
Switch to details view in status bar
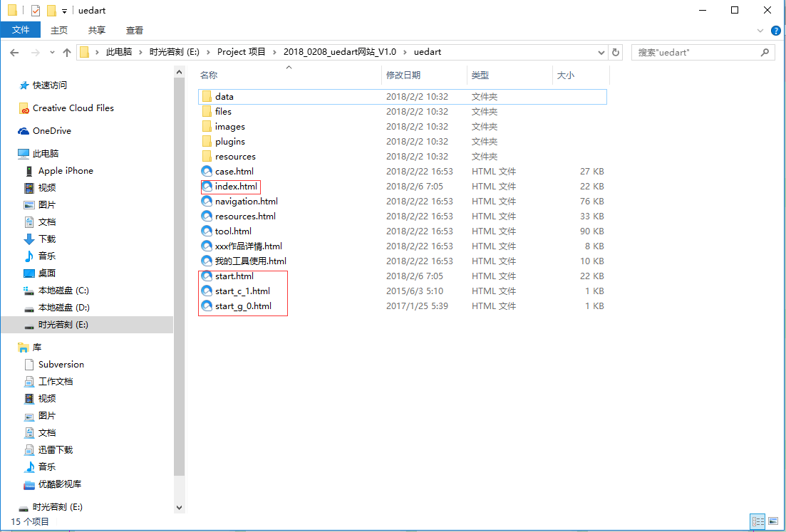(x=757, y=522)
